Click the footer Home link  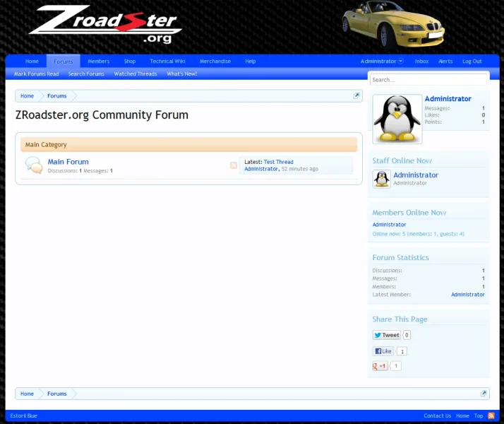click(x=462, y=416)
